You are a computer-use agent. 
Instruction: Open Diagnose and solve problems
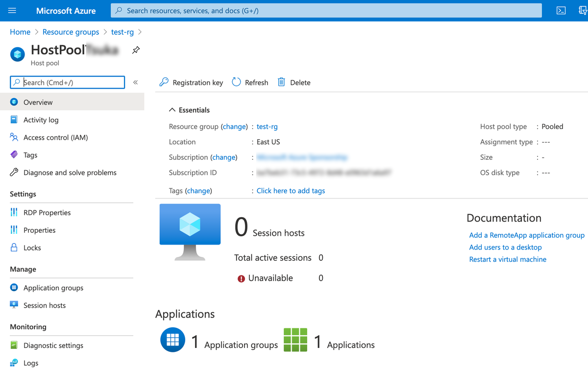point(70,173)
